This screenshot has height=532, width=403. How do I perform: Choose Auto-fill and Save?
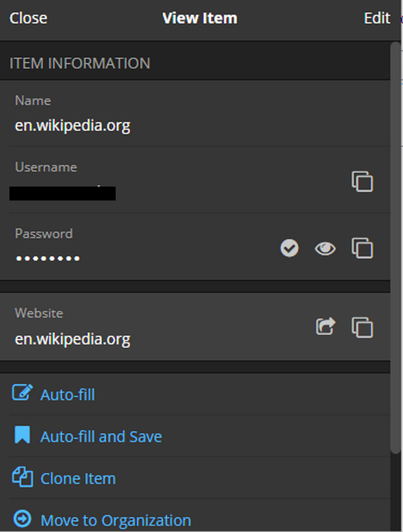pyautogui.click(x=101, y=437)
